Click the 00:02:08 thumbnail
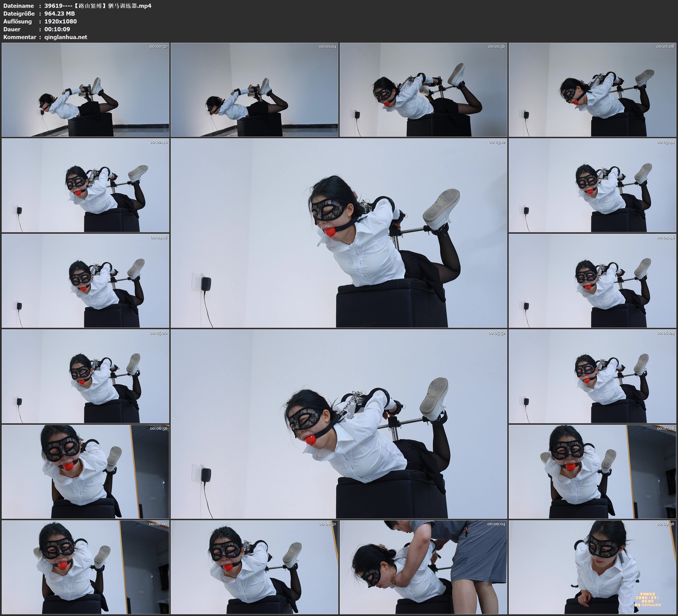678x616 pixels. (593, 90)
